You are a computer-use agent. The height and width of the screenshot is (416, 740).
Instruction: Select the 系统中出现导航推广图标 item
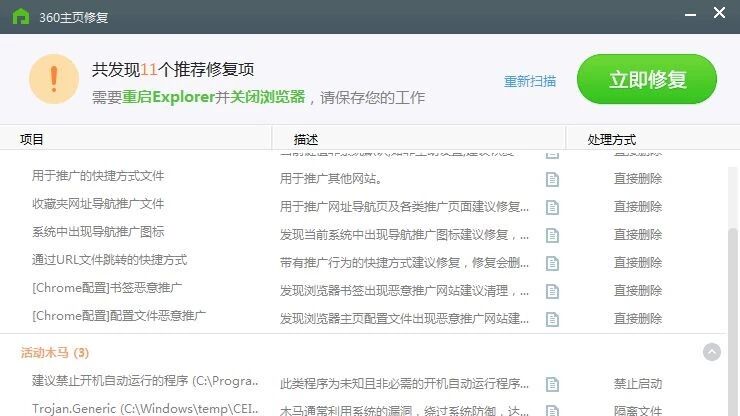pos(98,231)
